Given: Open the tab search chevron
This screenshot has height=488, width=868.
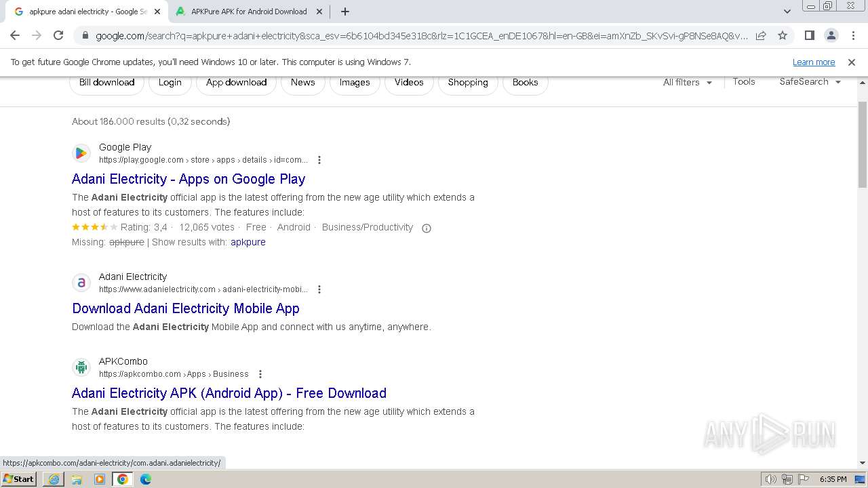Looking at the screenshot, I should 787,12.
